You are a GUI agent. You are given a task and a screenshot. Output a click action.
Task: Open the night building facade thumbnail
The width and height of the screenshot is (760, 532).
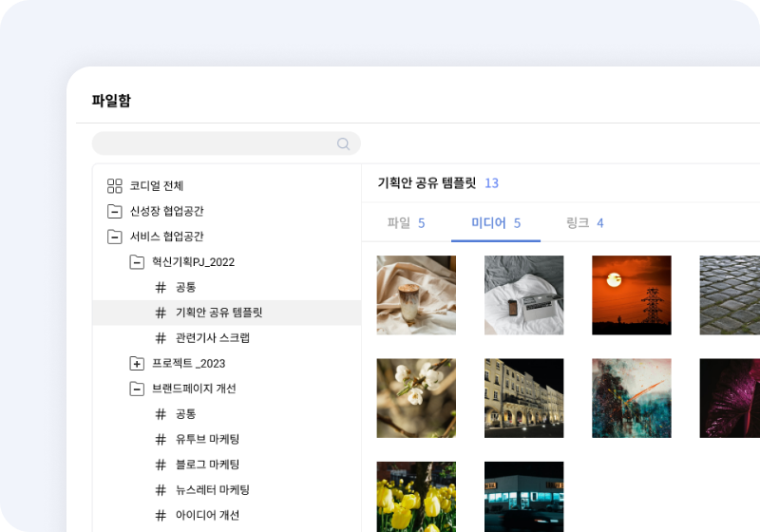(524, 398)
